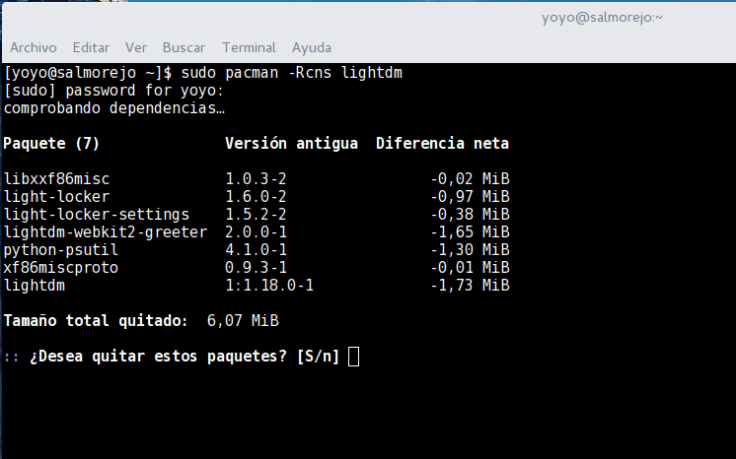This screenshot has height=459, width=736.
Task: Click the size value -1,30 MiB
Action: coord(470,250)
